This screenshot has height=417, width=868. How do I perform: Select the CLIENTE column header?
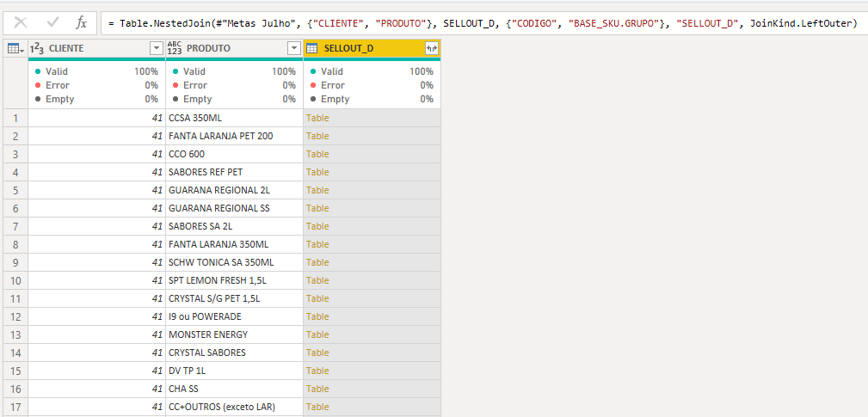click(x=96, y=49)
